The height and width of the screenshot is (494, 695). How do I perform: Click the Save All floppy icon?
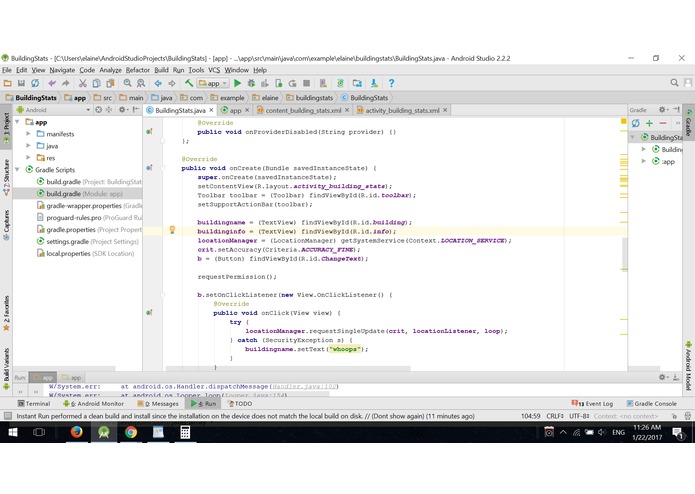point(21,83)
